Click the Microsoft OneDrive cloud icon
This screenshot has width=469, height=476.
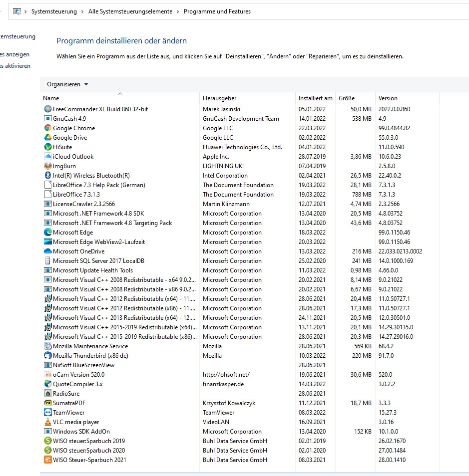tap(48, 251)
